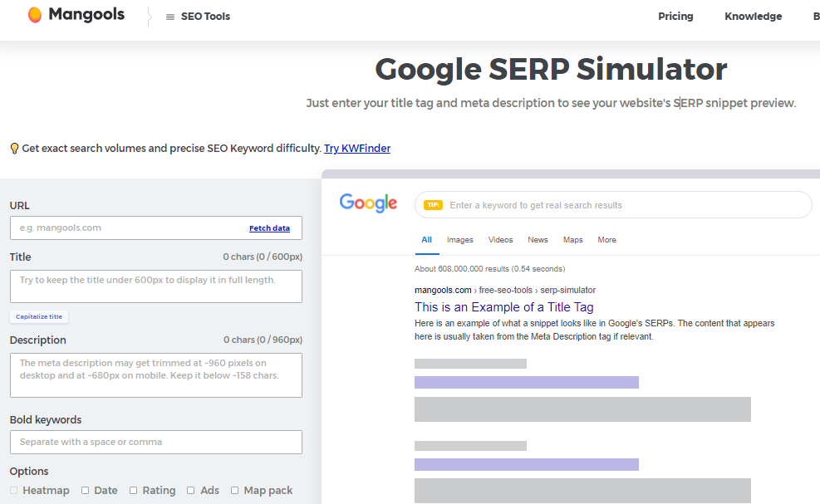Image resolution: width=820 pixels, height=504 pixels.
Task: Open the SEO Tools hamburger menu icon
Action: [x=170, y=17]
